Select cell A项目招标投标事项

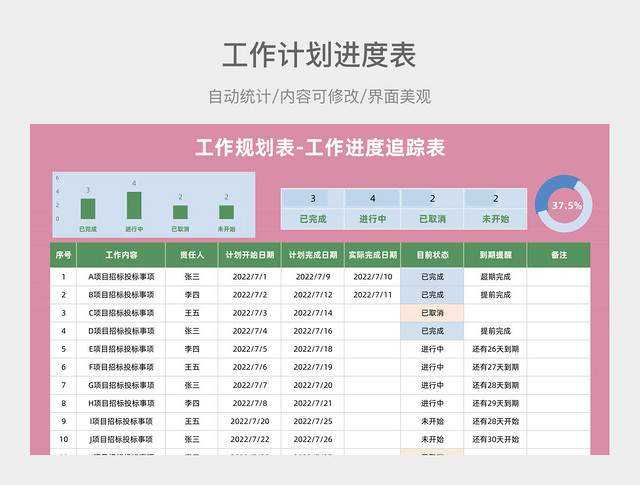(121, 277)
